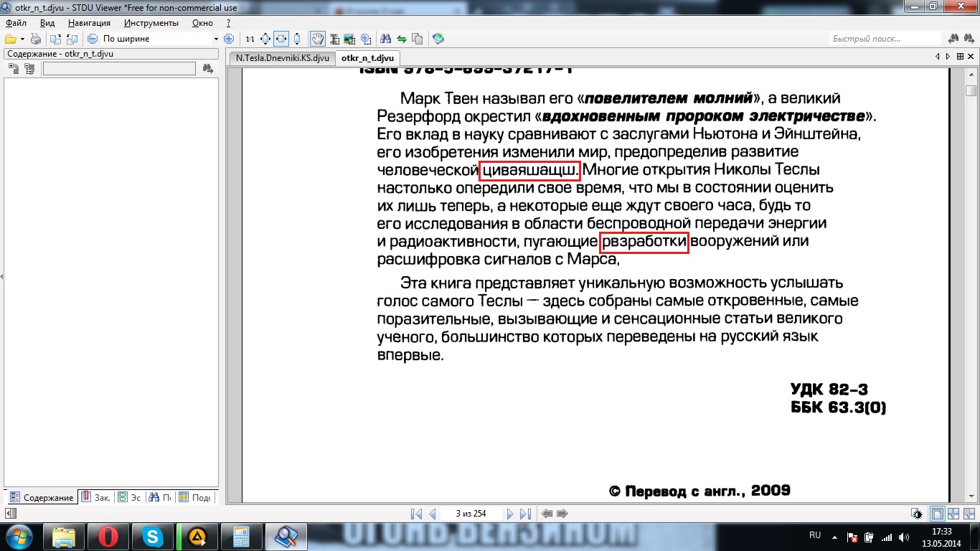Click the zoom out minus icon
The image size is (980, 551).
pyautogui.click(x=93, y=39)
